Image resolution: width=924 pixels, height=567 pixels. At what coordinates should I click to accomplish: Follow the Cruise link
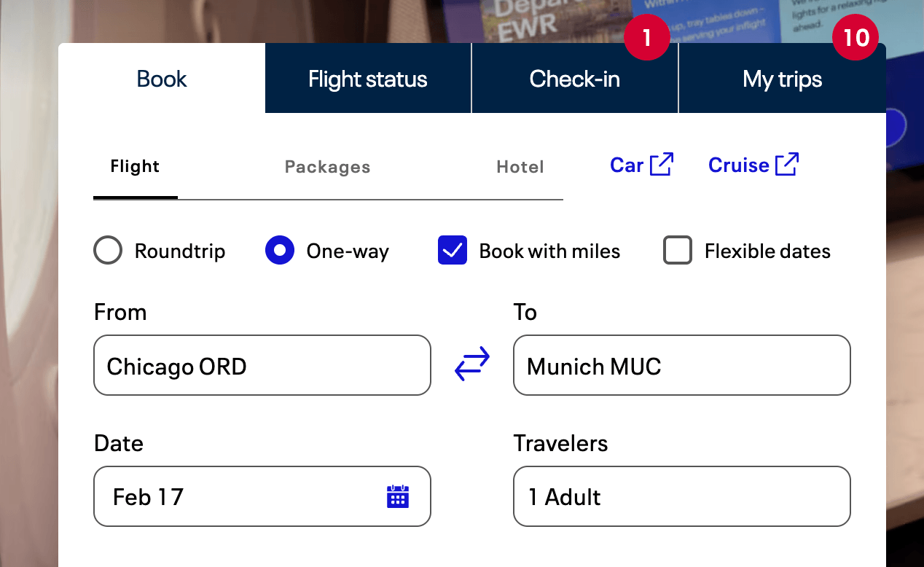[753, 165]
